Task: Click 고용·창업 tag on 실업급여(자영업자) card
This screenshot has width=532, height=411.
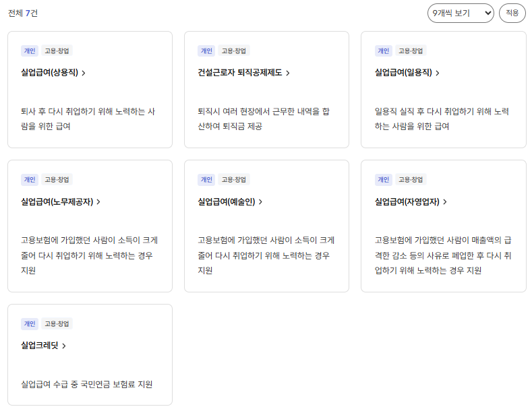Action: point(410,179)
